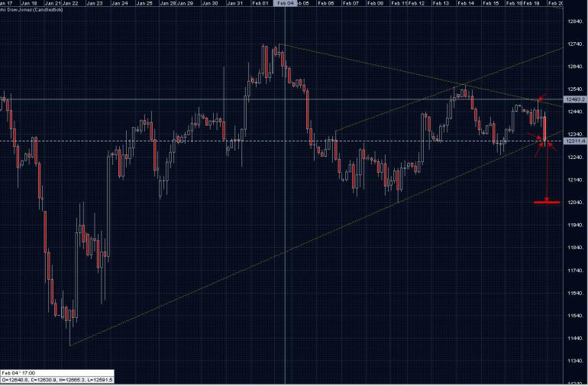
Task: Select the 11440 price scale tick
Action: pyautogui.click(x=575, y=338)
